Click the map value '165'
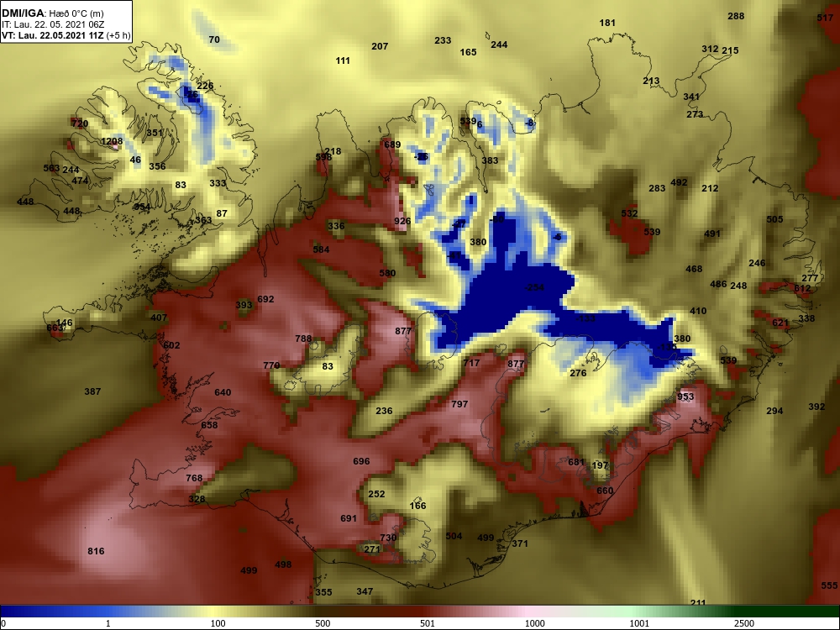 468,52
